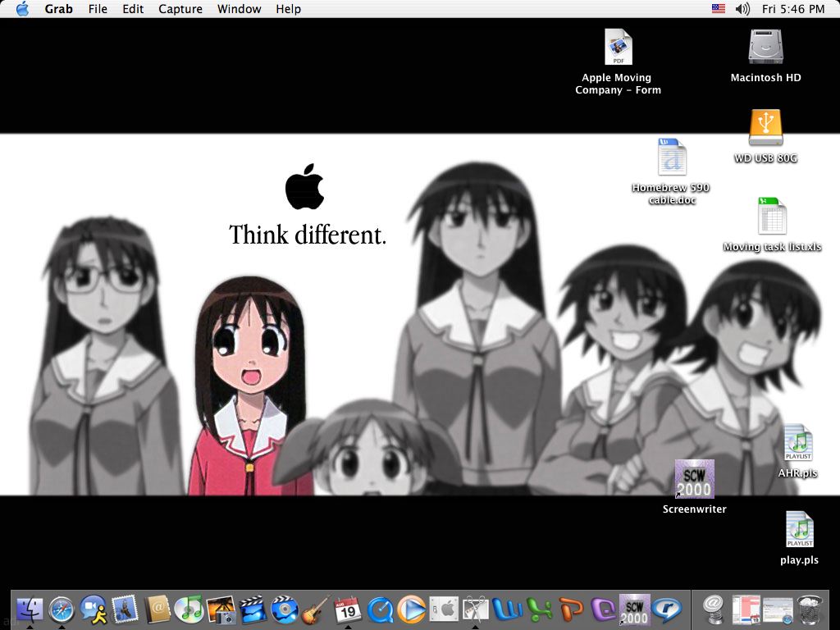The height and width of the screenshot is (630, 840).
Task: Launch Microsoft PowerPoint from the Dock
Action: pos(571,609)
